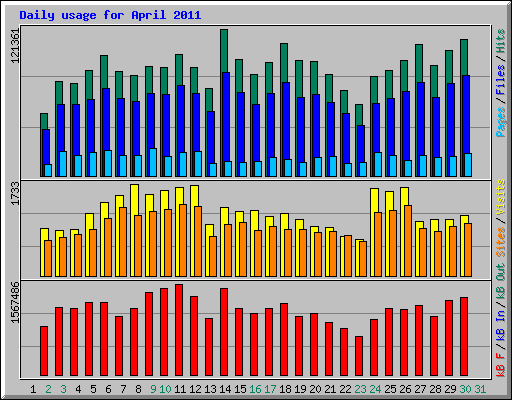Select the shortest red kB bar for day 23
Viewport: 512px width, 400px height.
(x=359, y=356)
